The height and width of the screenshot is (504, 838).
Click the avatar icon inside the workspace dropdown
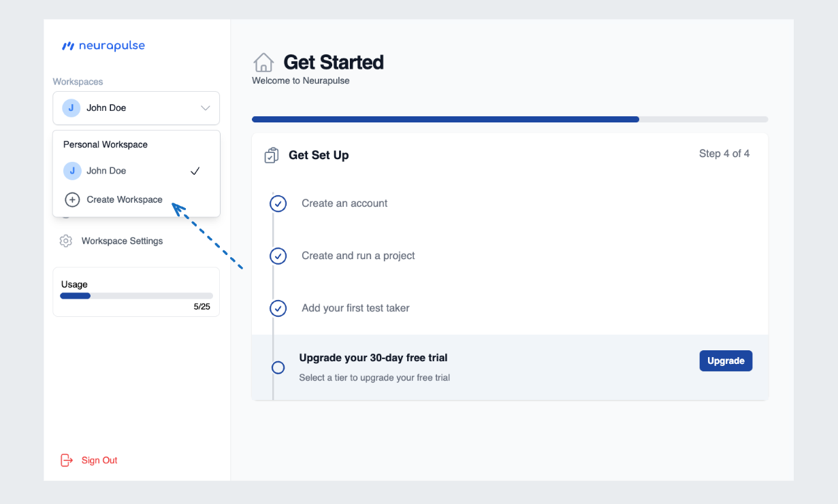tap(72, 171)
